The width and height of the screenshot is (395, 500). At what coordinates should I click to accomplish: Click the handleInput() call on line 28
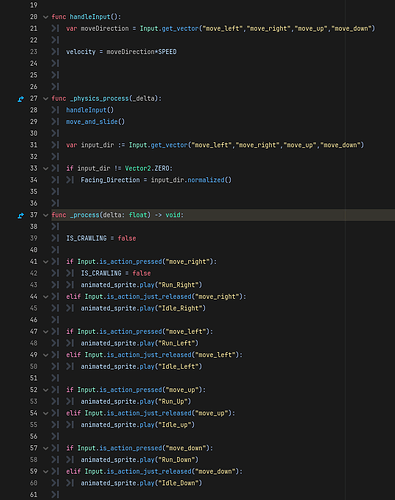[90, 110]
